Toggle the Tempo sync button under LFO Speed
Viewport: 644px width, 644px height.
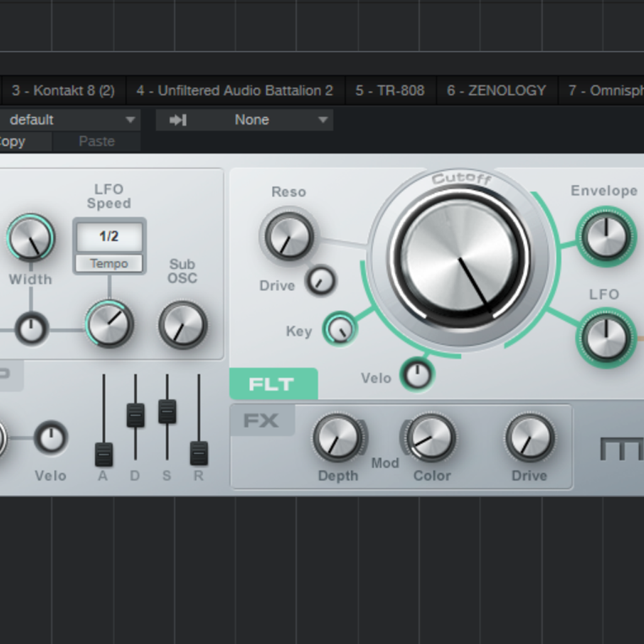(x=109, y=264)
